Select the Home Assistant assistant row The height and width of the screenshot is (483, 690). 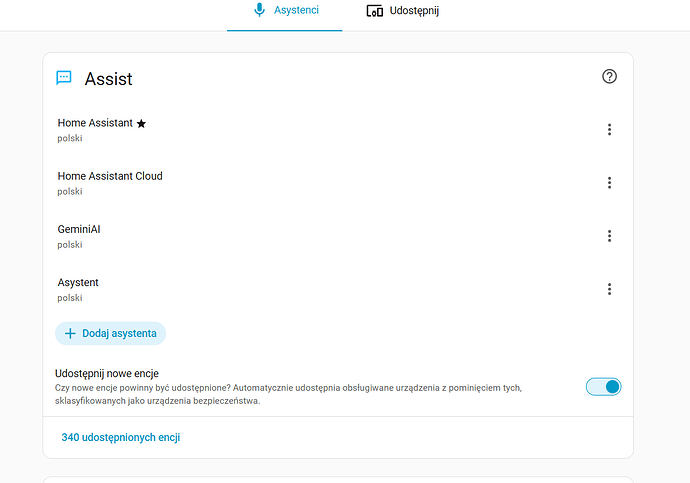pos(338,130)
